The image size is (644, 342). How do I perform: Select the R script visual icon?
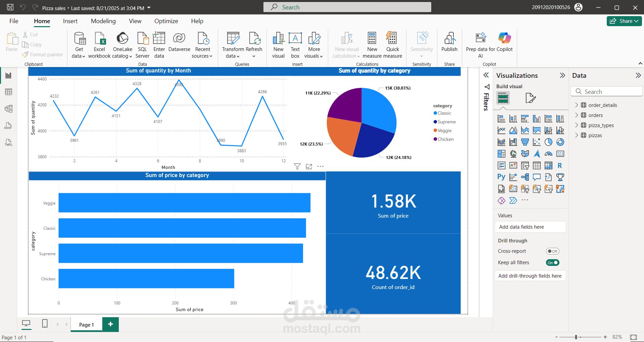point(560,166)
